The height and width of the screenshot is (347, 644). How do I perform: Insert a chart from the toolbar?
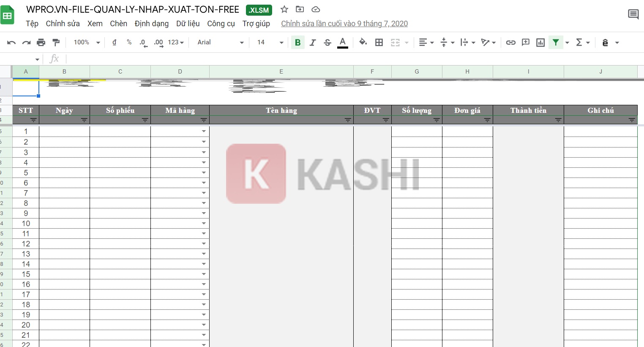540,42
